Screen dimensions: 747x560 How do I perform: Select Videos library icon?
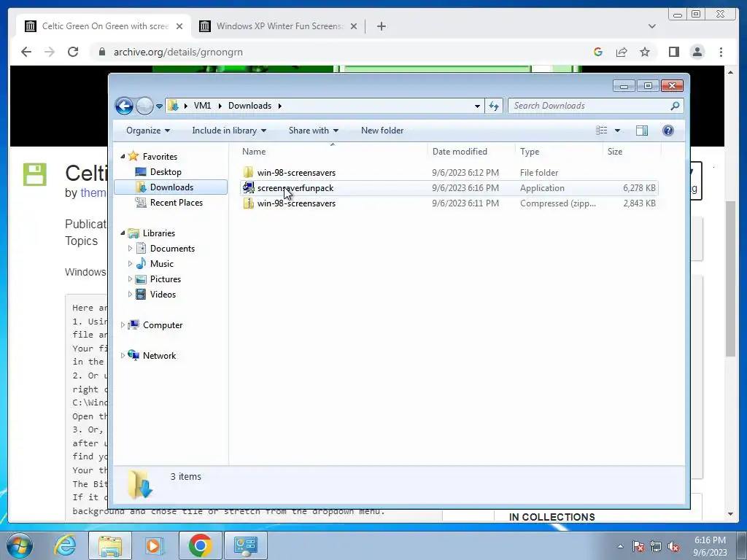click(141, 295)
